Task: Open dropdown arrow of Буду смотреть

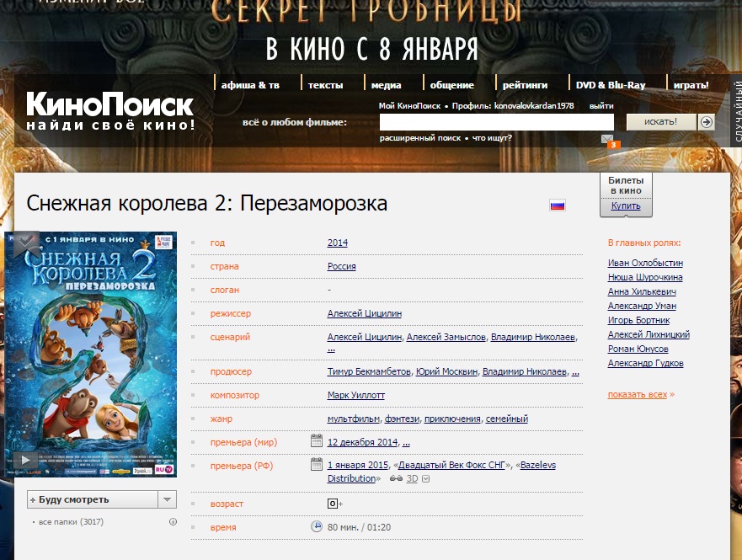Action: point(167,499)
